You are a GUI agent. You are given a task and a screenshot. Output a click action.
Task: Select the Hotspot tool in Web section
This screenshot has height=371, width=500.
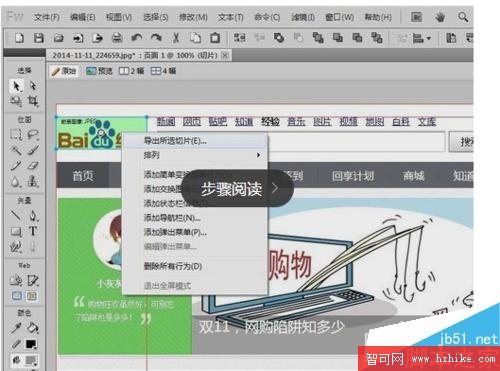[x=16, y=280]
